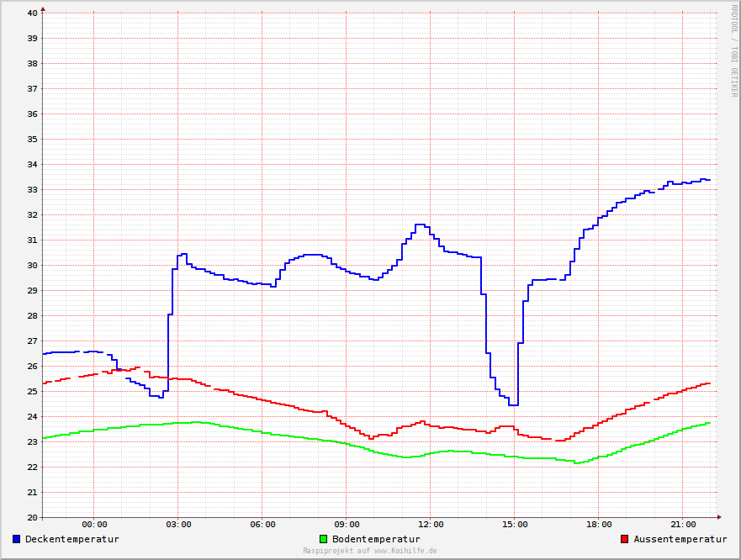Click the 30 value on the y-axis
Viewport: 741px width, 560px height.
click(32, 265)
